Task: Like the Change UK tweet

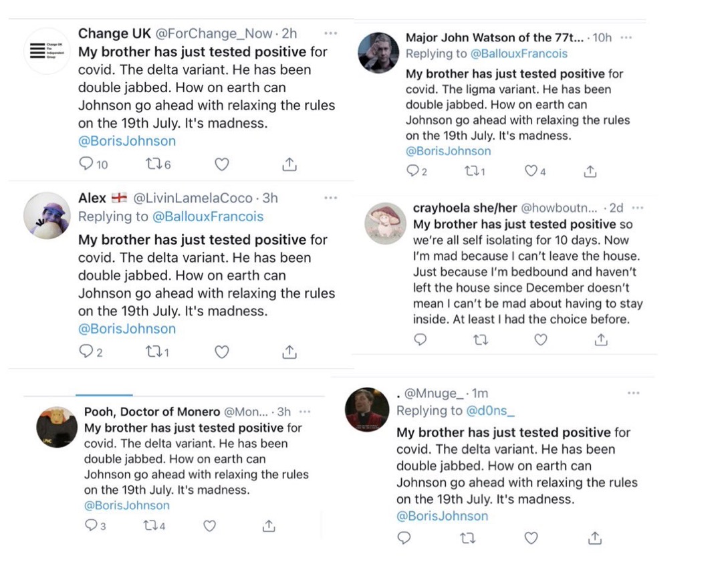Action: (222, 164)
